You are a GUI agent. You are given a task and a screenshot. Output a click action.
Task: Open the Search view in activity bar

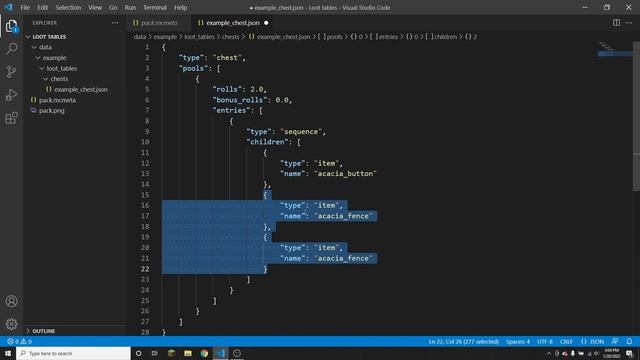click(11, 49)
